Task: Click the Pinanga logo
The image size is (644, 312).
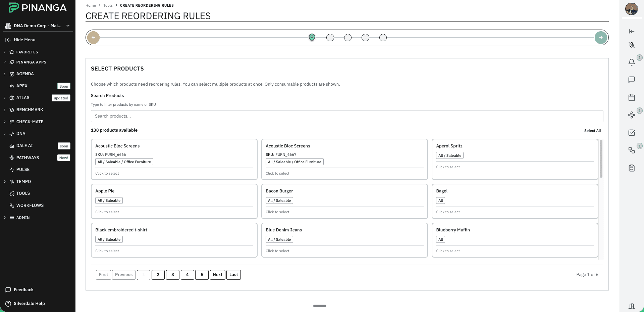Action: tap(37, 7)
